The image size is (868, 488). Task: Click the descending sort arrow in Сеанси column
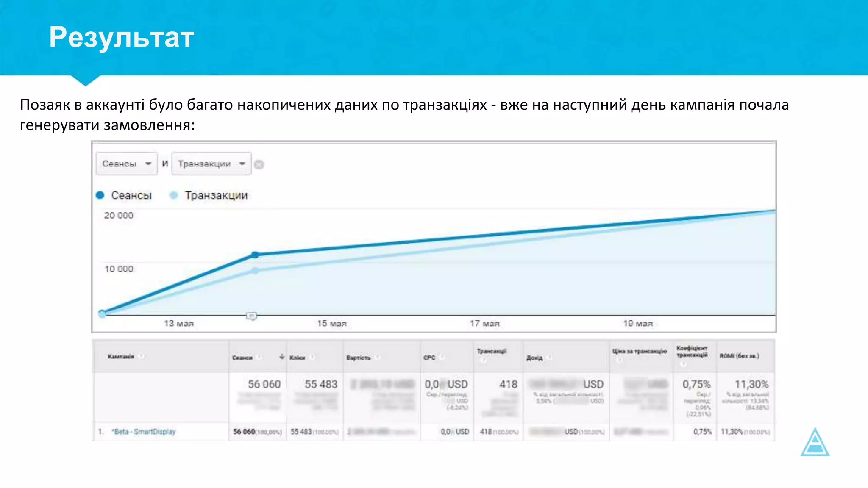pyautogui.click(x=282, y=357)
